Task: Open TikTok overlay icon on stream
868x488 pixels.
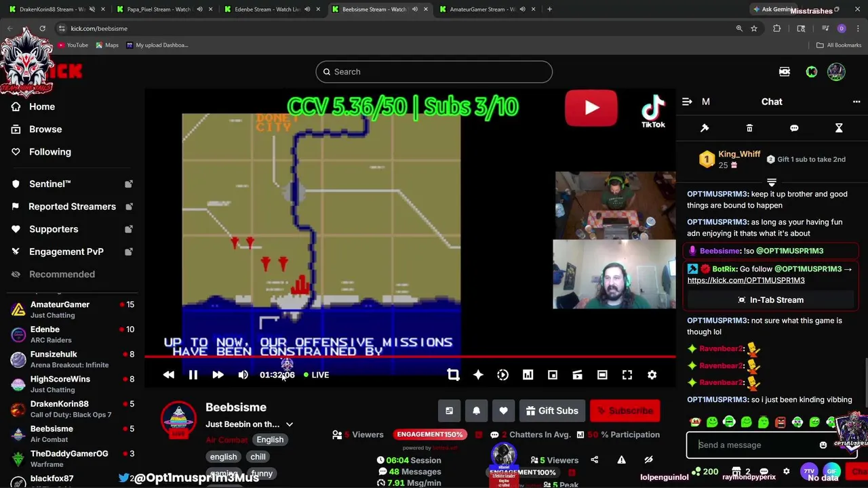Action: (653, 111)
